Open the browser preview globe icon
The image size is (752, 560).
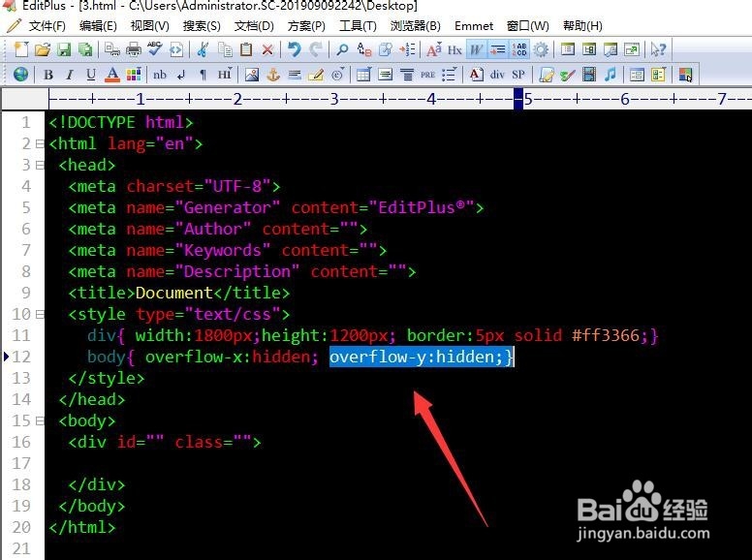click(20, 75)
